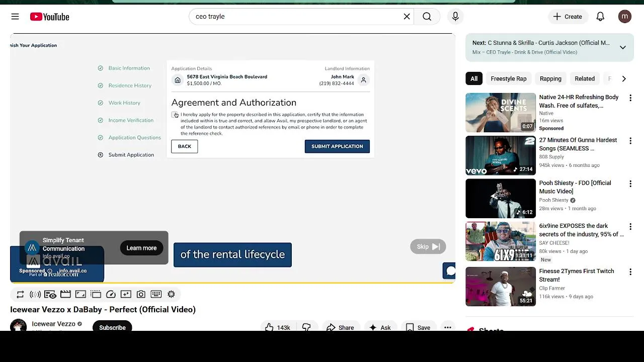644x362 pixels.
Task: Show more filter chips with the right arrow
Action: click(x=624, y=78)
